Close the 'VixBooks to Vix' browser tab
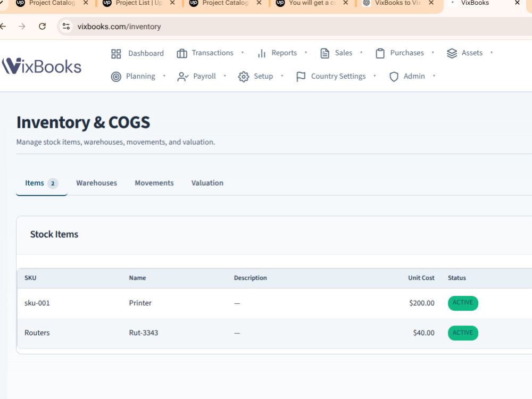Image resolution: width=532 pixels, height=399 pixels. click(x=431, y=3)
